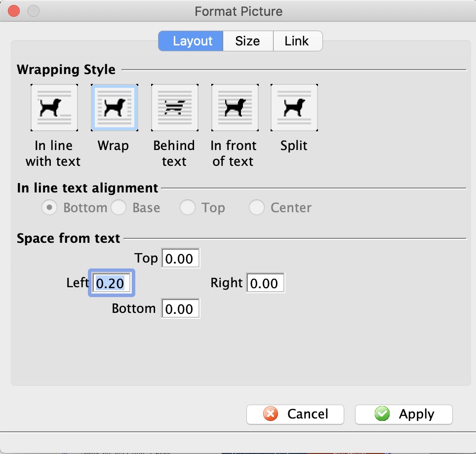Image resolution: width=476 pixels, height=454 pixels.
Task: Click the Left space input field
Action: point(112,283)
